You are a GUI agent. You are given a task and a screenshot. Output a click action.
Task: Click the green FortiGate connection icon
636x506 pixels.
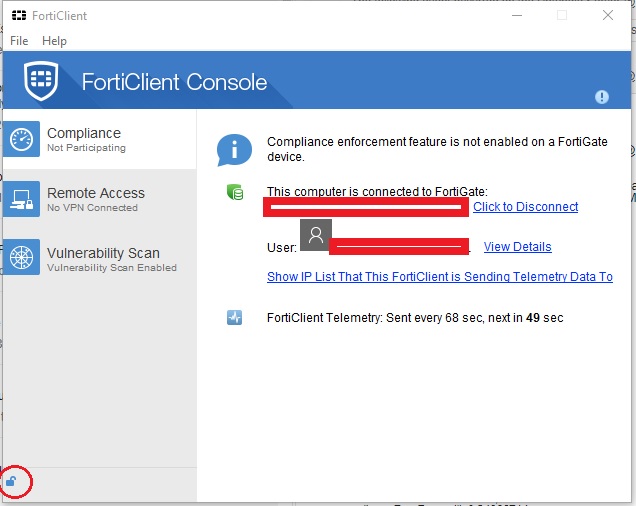click(x=234, y=192)
